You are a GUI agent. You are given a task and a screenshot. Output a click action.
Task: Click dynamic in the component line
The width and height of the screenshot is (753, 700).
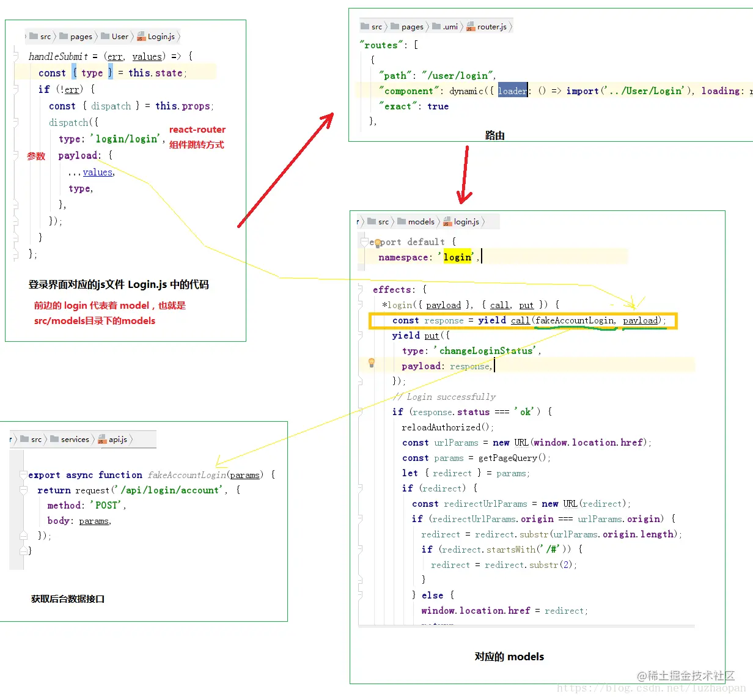pyautogui.click(x=466, y=91)
